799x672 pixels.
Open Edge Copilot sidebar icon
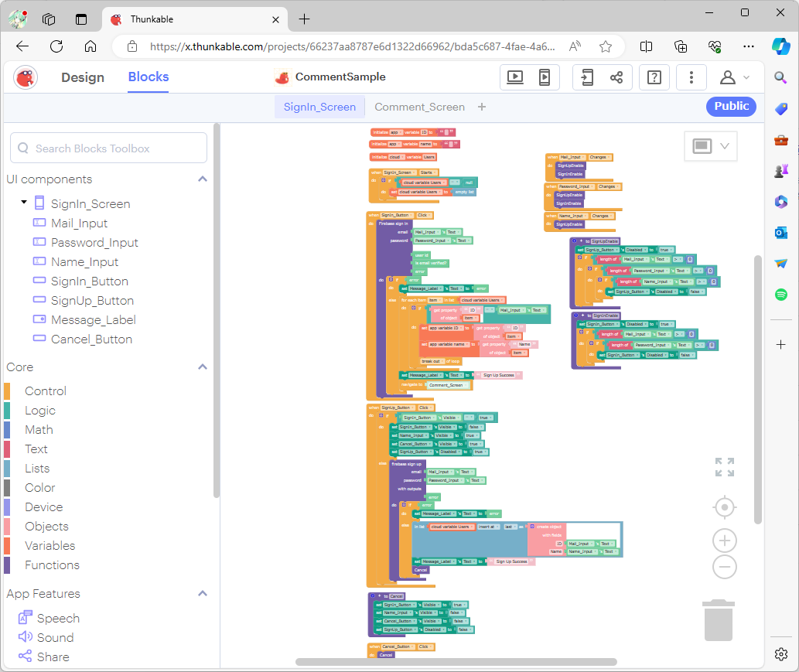780,46
